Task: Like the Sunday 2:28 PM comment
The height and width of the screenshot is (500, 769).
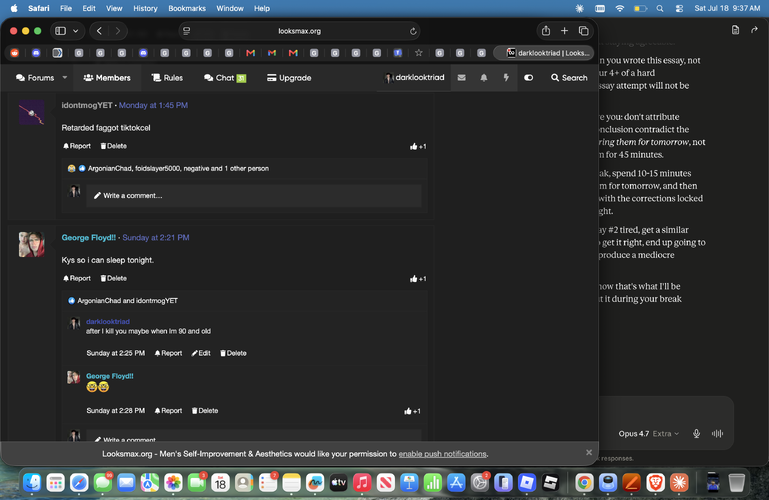Action: (412, 411)
